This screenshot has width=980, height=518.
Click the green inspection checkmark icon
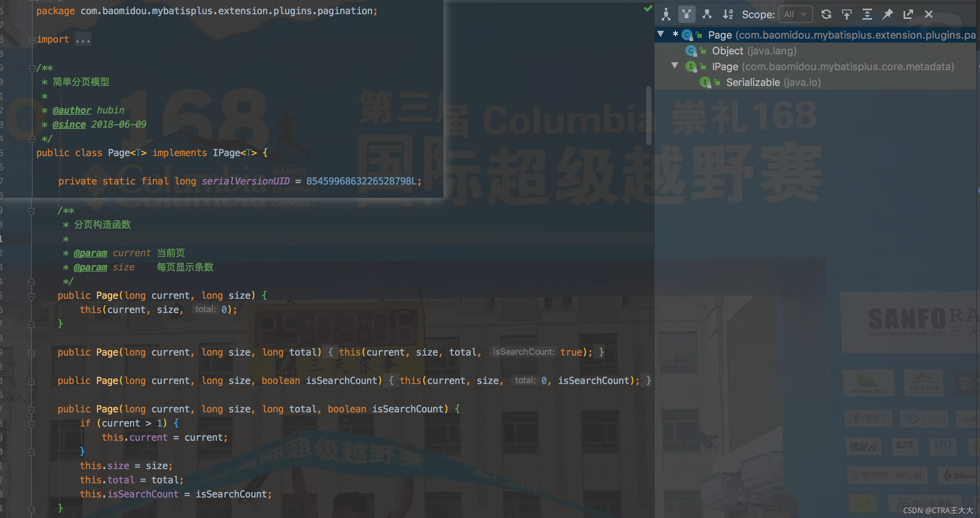(x=648, y=8)
